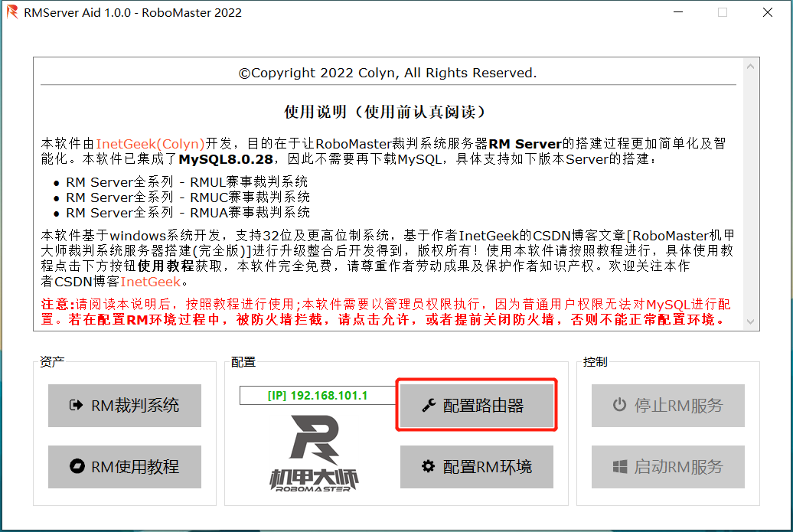Open RM使用教程 tutorial

coord(125,467)
